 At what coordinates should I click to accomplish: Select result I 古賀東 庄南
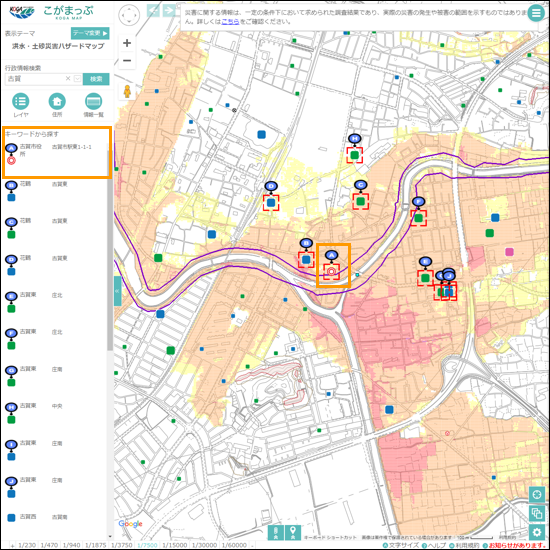[55, 450]
